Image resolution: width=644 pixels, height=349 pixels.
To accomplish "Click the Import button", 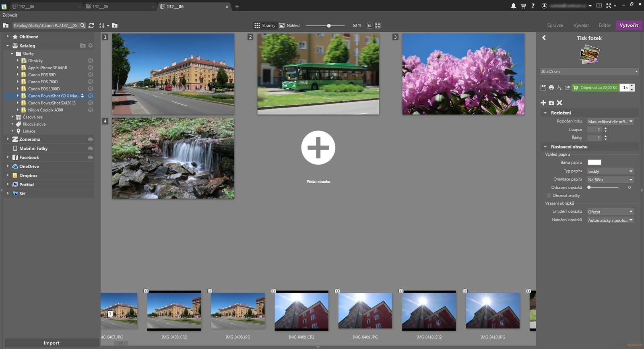I will (x=51, y=343).
